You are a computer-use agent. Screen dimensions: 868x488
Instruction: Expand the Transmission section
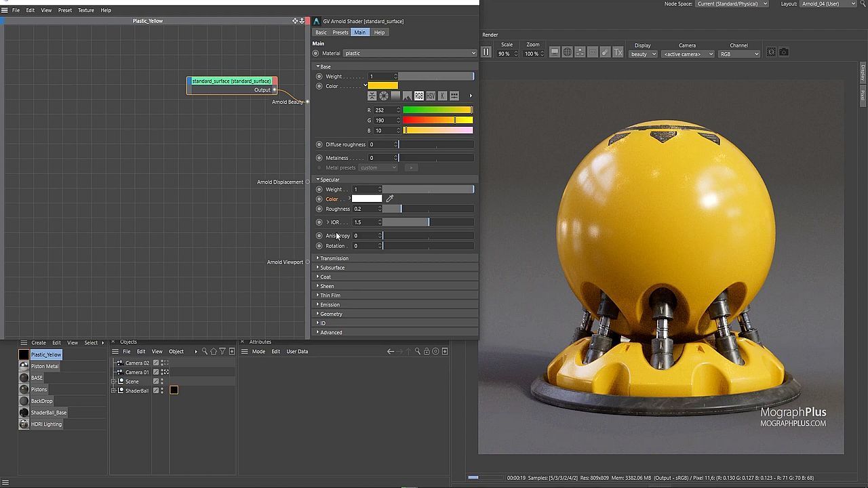tap(334, 258)
